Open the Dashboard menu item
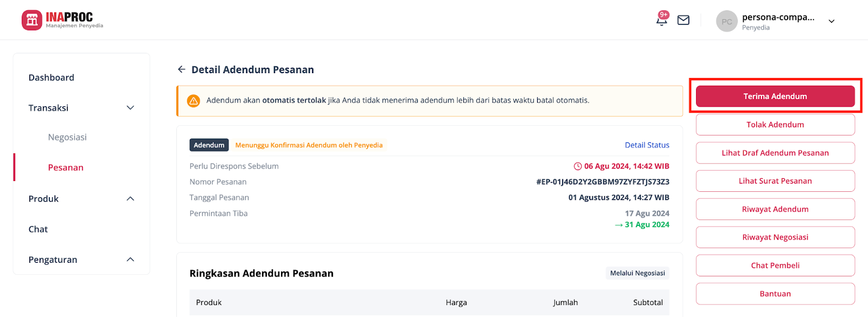This screenshot has width=868, height=317. [51, 77]
